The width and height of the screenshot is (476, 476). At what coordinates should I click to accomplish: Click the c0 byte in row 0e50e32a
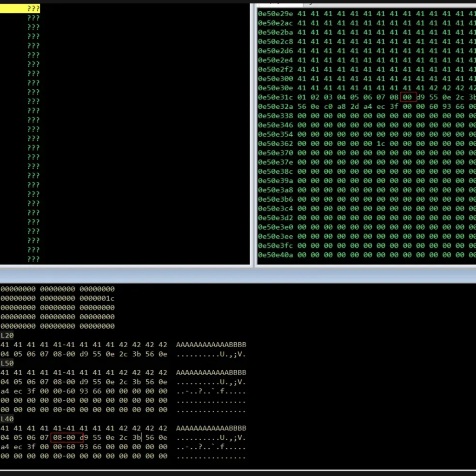coord(328,106)
